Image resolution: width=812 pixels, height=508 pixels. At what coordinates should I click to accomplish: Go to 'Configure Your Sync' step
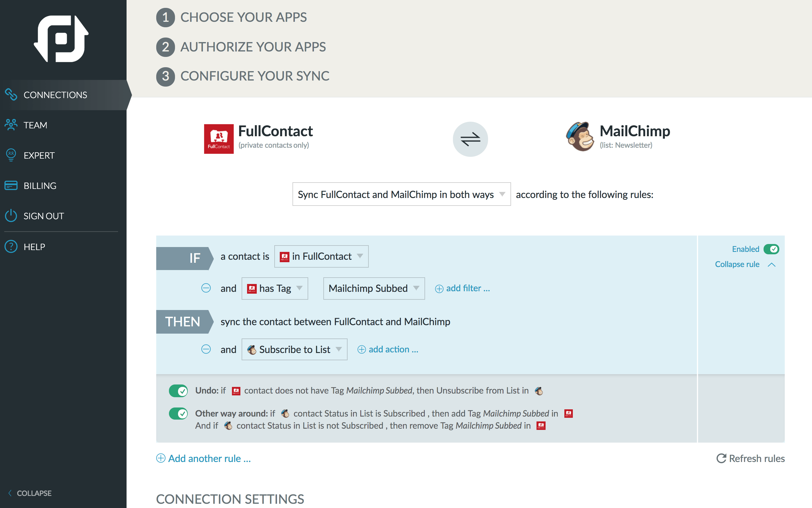click(x=255, y=76)
